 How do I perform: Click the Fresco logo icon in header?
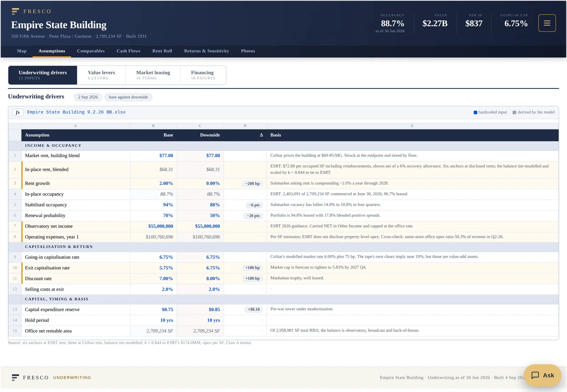pyautogui.click(x=15, y=11)
